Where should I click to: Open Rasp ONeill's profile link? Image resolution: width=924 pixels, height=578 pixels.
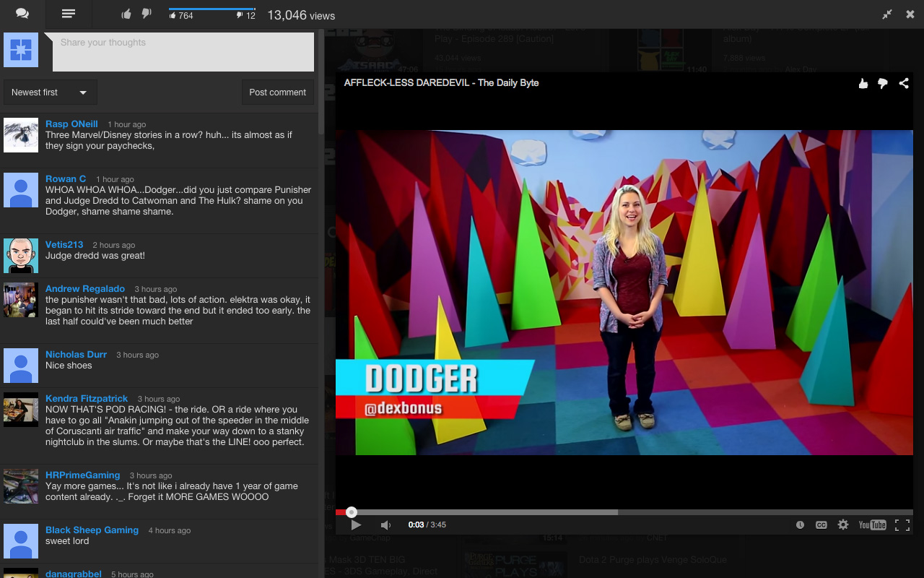(x=71, y=124)
